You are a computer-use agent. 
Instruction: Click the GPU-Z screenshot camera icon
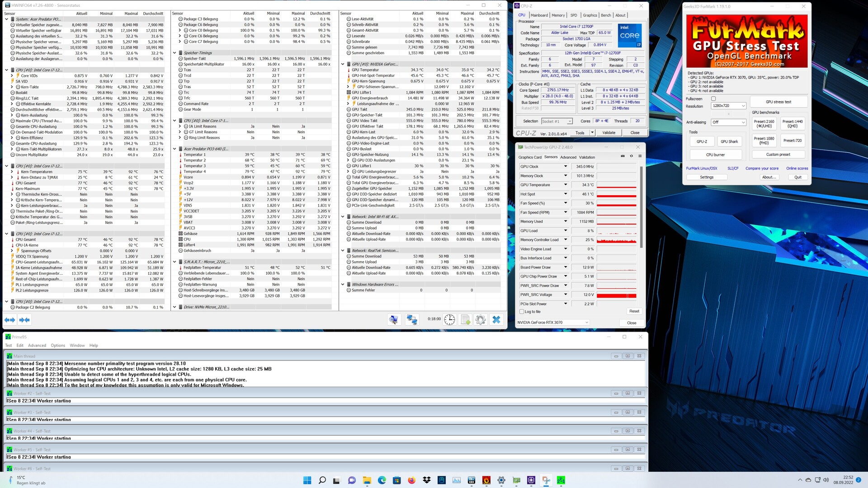pyautogui.click(x=623, y=156)
